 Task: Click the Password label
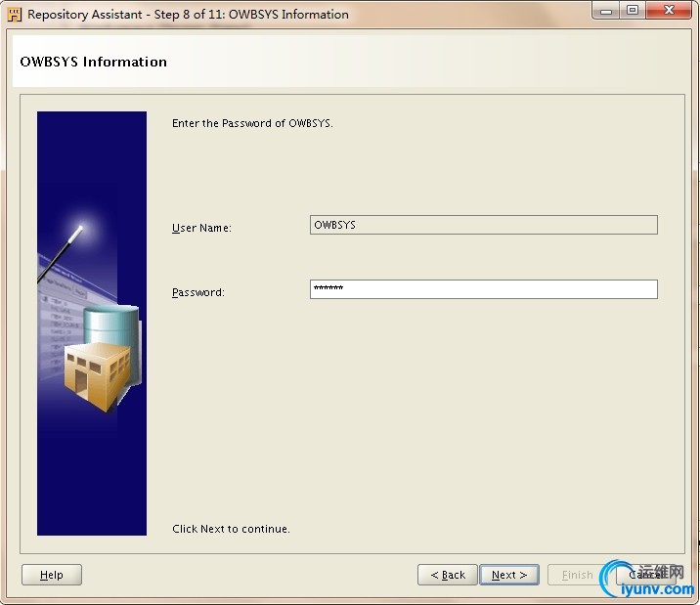click(x=198, y=292)
